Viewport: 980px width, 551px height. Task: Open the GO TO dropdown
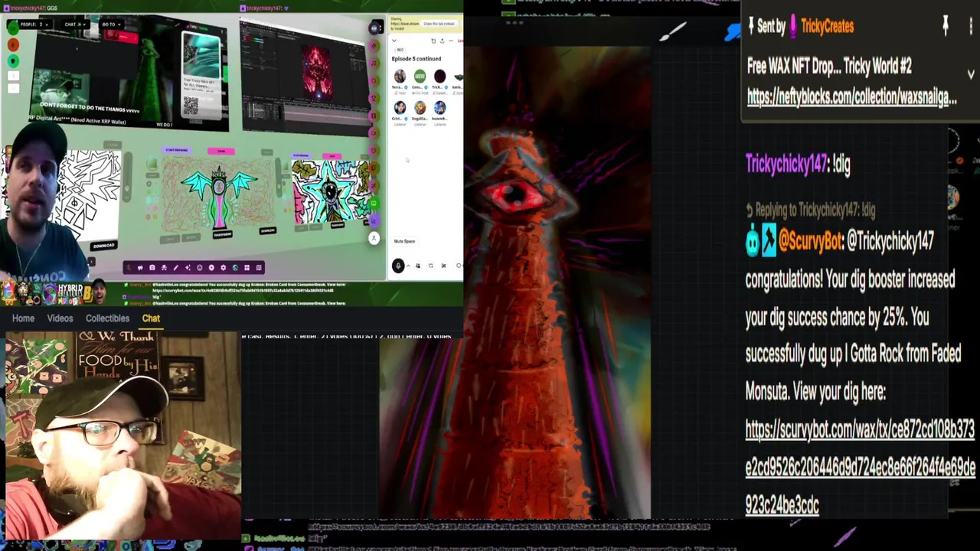[111, 24]
